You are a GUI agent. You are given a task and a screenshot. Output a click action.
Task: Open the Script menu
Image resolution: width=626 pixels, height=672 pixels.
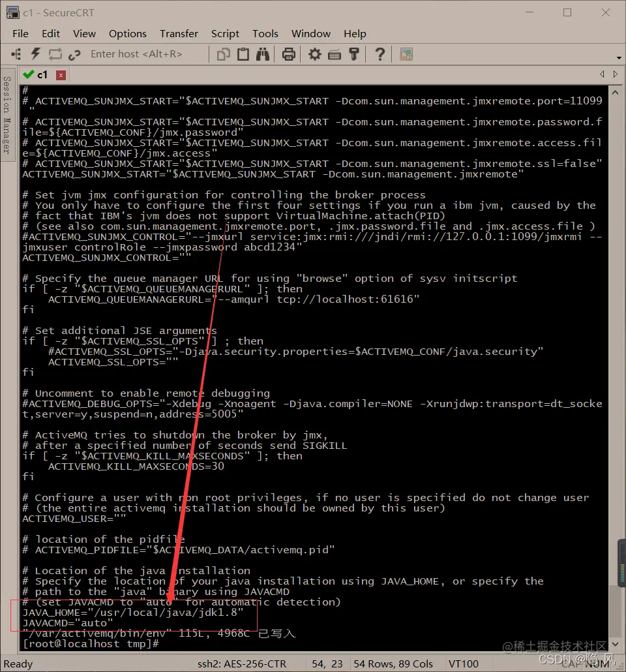click(225, 33)
